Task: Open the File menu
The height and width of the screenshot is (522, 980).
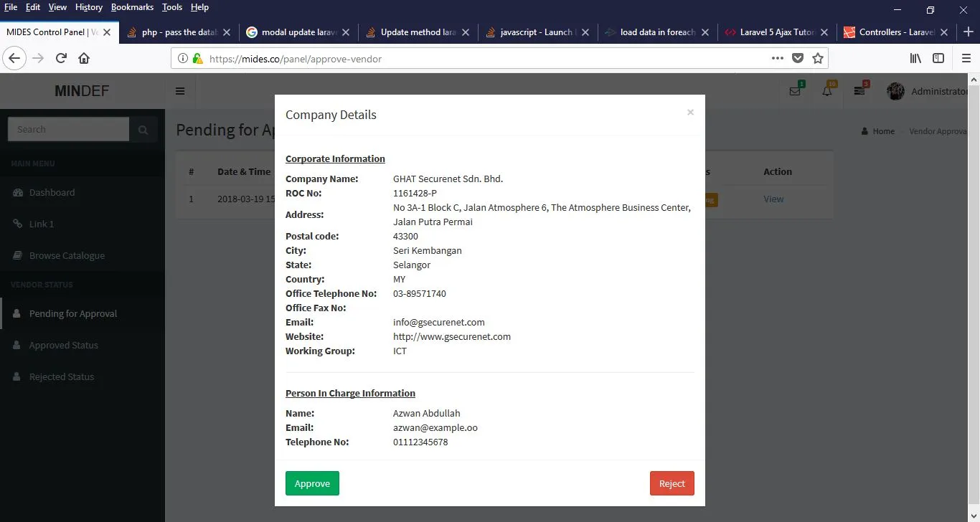Action: coord(11,7)
